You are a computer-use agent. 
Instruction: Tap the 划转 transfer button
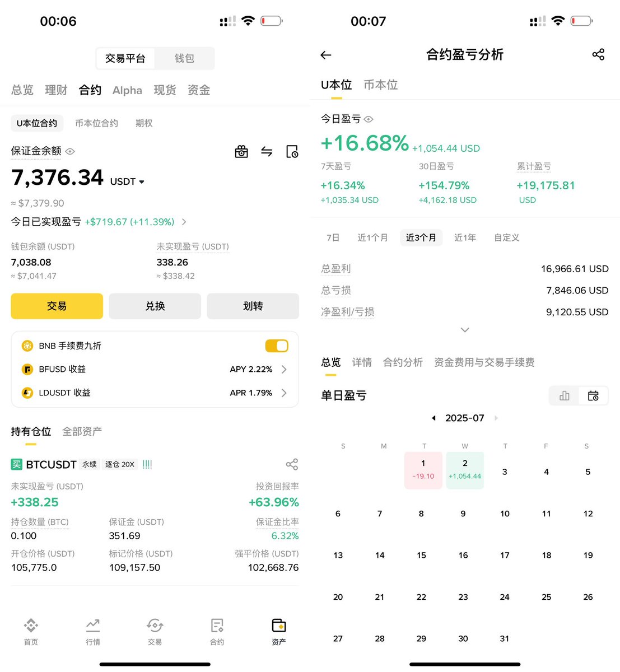(x=253, y=306)
